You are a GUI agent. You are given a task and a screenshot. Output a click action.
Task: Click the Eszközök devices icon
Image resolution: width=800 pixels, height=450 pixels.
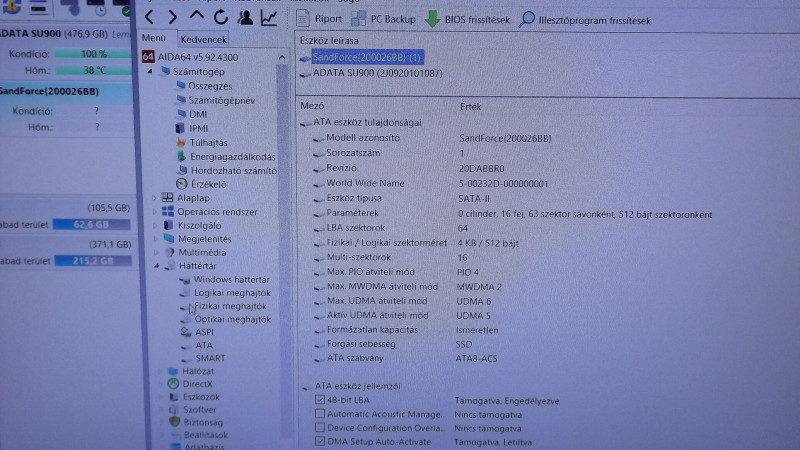(x=174, y=396)
